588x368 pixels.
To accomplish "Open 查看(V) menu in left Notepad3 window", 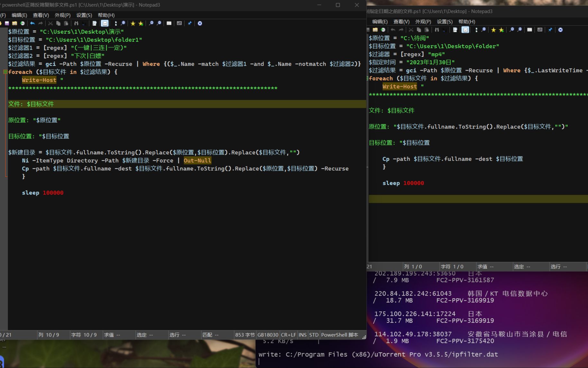I will pos(41,15).
